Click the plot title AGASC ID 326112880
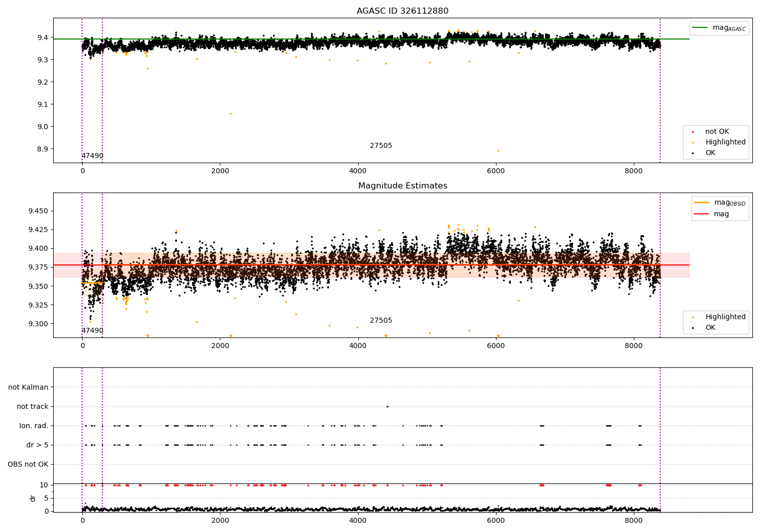760x532 pixels. coord(402,11)
